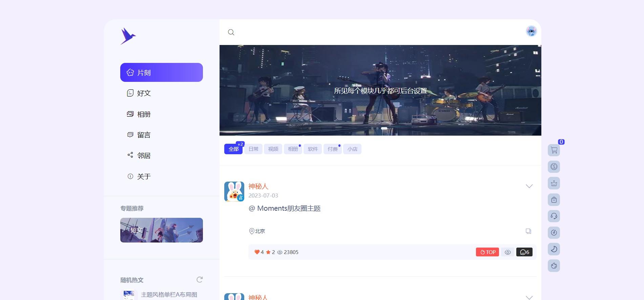Switch to the 小店 category tab
Image resolution: width=644 pixels, height=300 pixels.
coord(352,149)
